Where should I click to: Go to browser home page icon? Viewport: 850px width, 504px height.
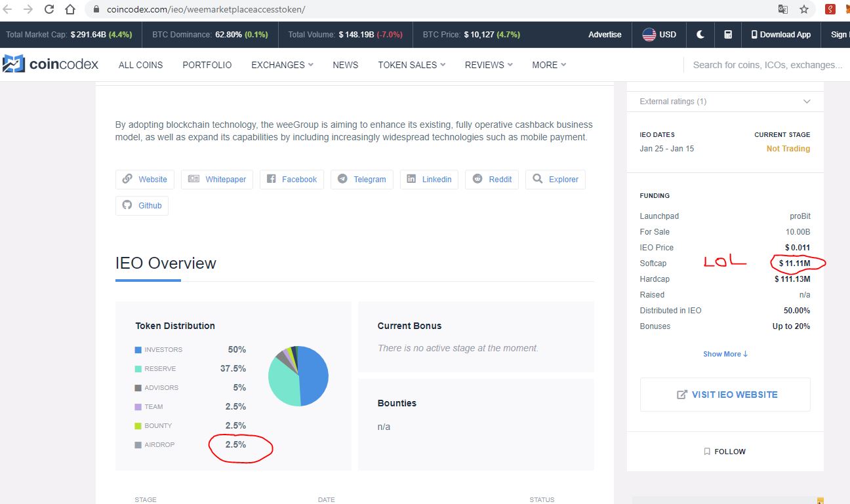(x=70, y=10)
